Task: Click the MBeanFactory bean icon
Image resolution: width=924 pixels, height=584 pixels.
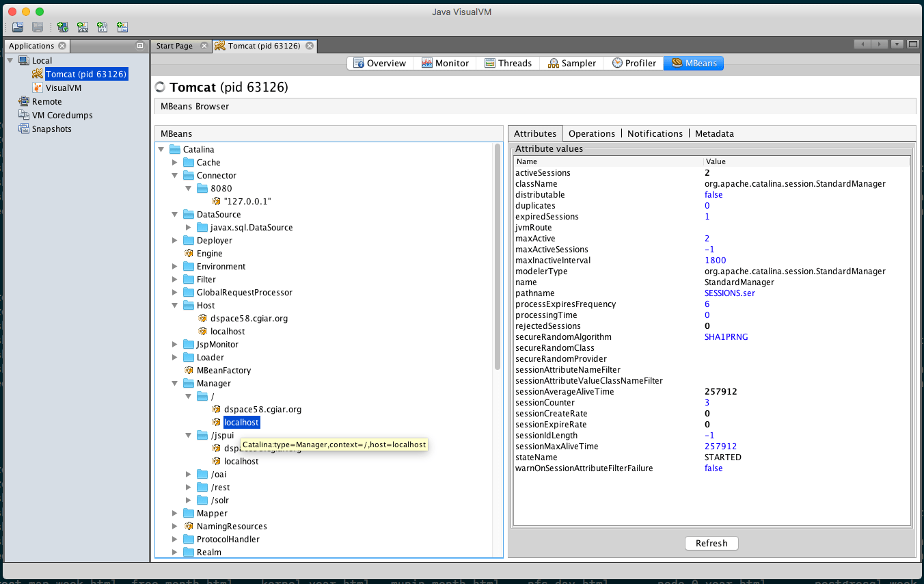Action: [x=189, y=371]
